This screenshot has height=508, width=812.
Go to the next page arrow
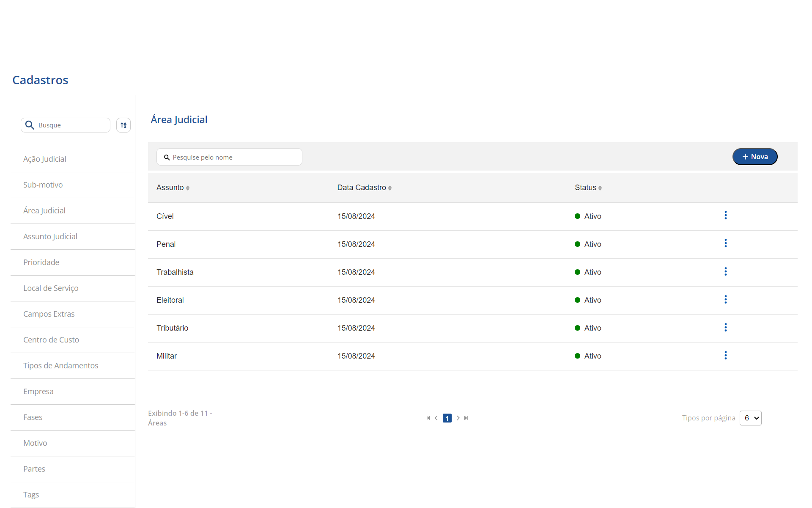(458, 418)
